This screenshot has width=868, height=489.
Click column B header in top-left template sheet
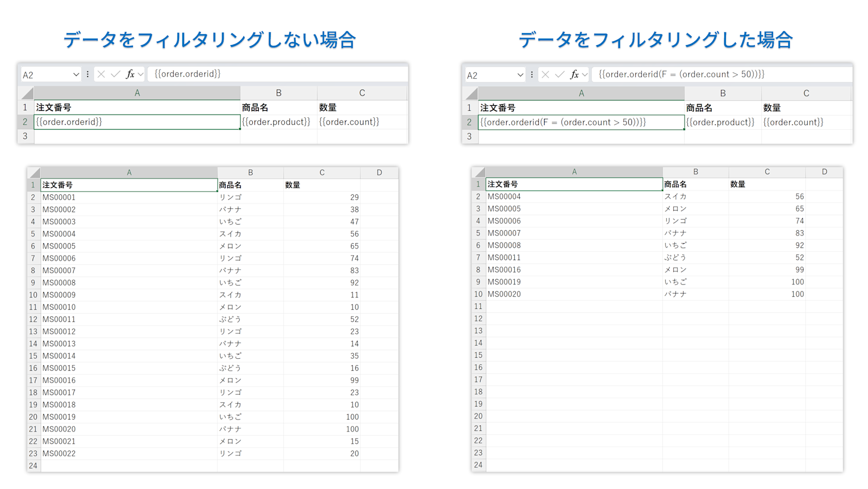click(x=279, y=93)
